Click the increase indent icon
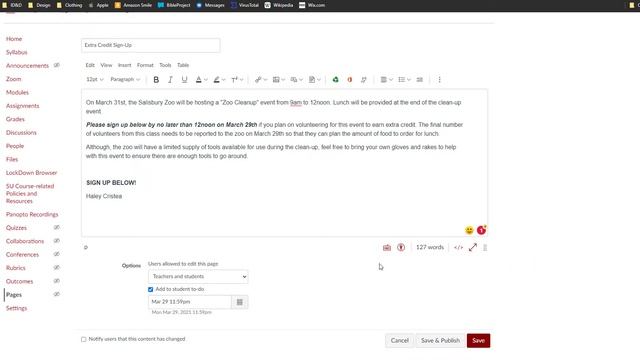This screenshot has height=360, width=640. 420,80
